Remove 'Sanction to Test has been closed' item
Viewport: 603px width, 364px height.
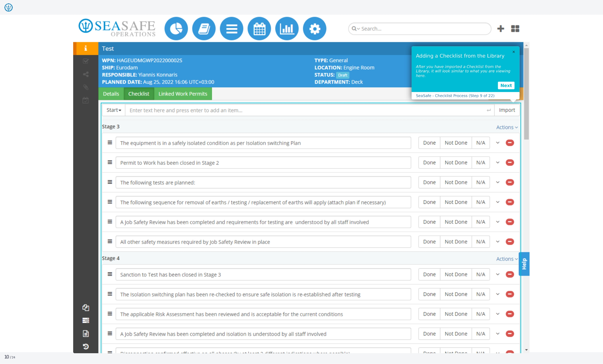[x=510, y=274]
